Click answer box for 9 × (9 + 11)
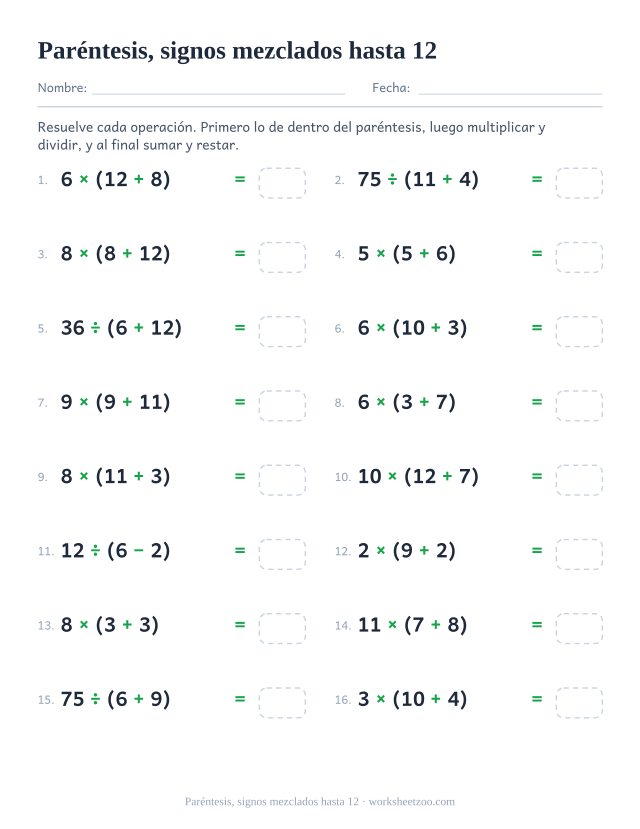The width and height of the screenshot is (640, 829). 282,406
